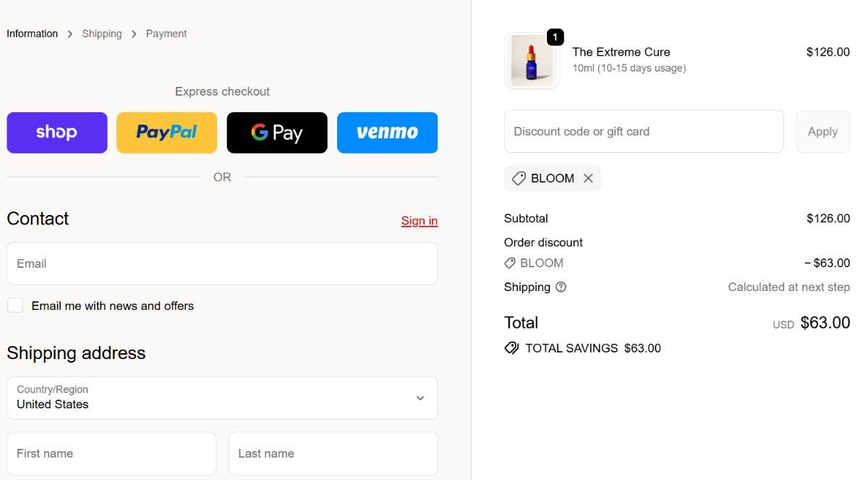Click the BLOOM discount tag icon
Image resolution: width=868 pixels, height=480 pixels.
click(519, 178)
